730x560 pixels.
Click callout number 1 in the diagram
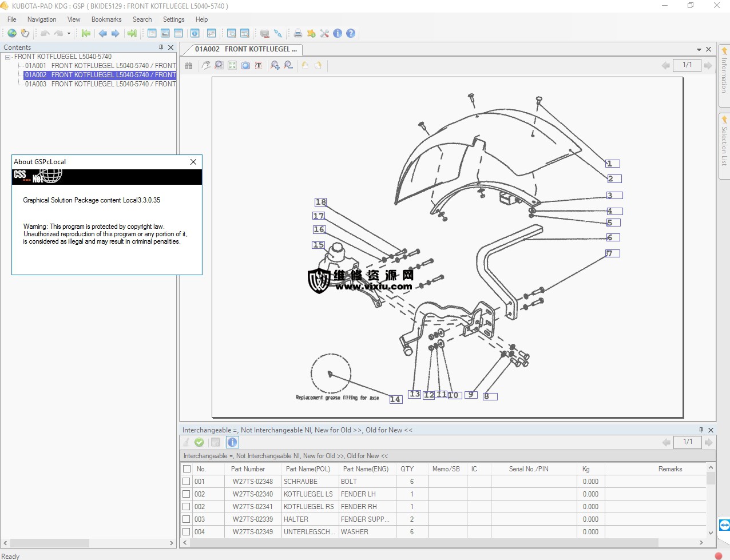coord(613,164)
